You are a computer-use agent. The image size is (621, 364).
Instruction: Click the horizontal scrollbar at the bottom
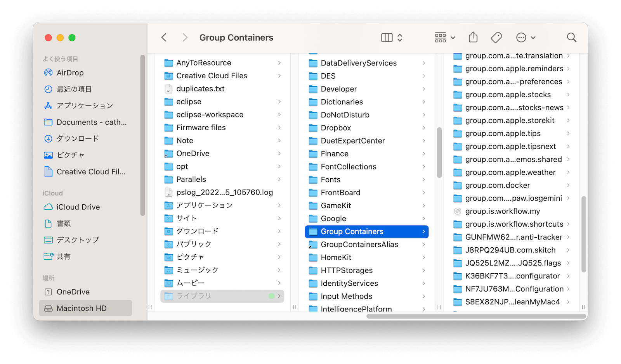pyautogui.click(x=476, y=316)
